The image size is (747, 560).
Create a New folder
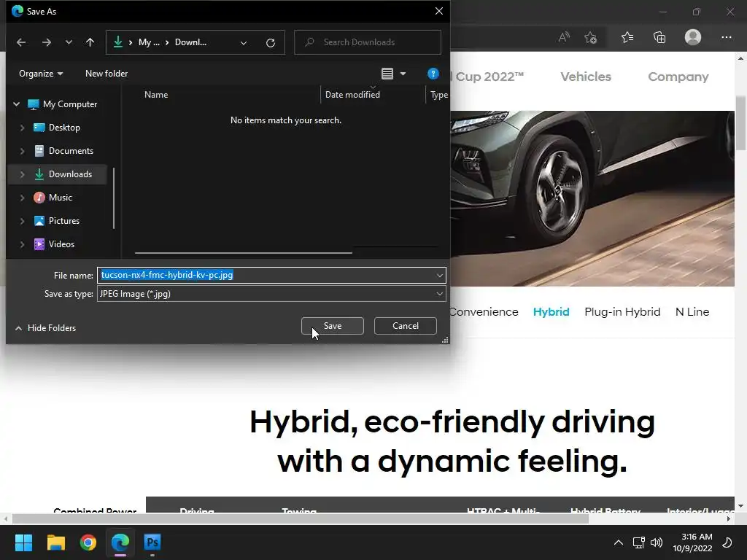(107, 74)
